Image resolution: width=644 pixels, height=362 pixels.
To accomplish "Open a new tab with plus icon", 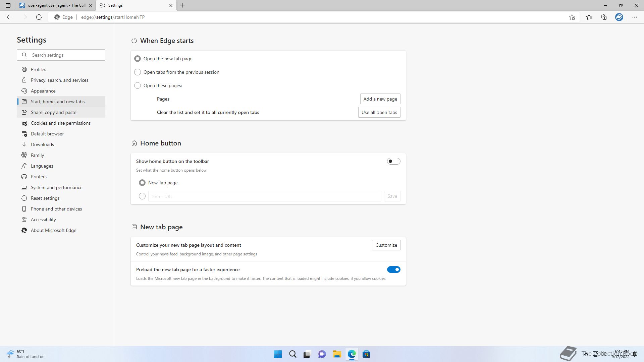I will [182, 5].
